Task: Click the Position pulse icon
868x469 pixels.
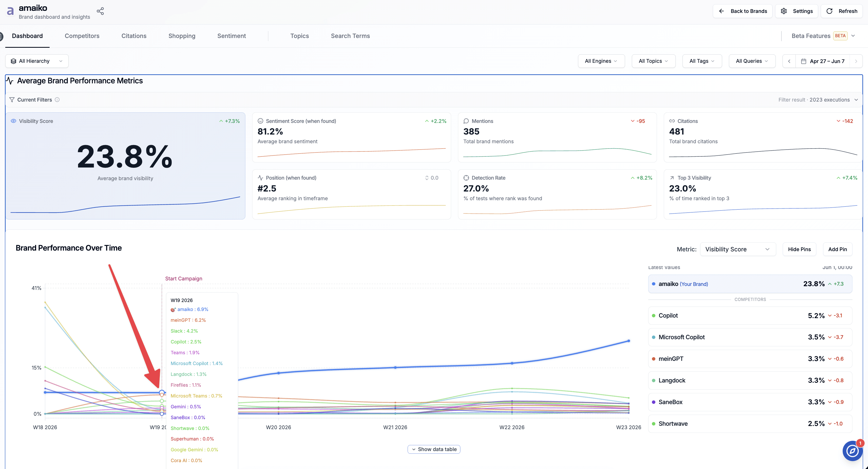Action: click(260, 178)
